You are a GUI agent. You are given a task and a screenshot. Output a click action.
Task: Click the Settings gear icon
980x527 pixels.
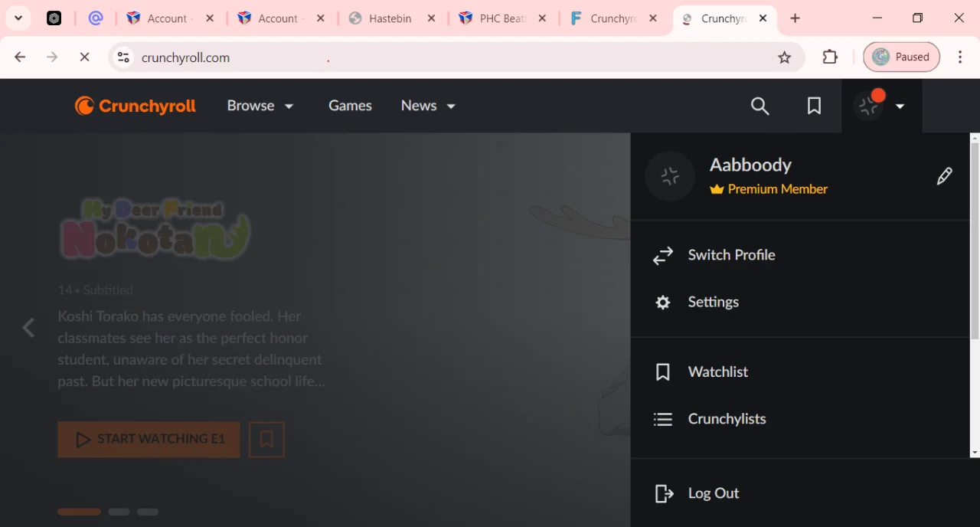click(663, 303)
